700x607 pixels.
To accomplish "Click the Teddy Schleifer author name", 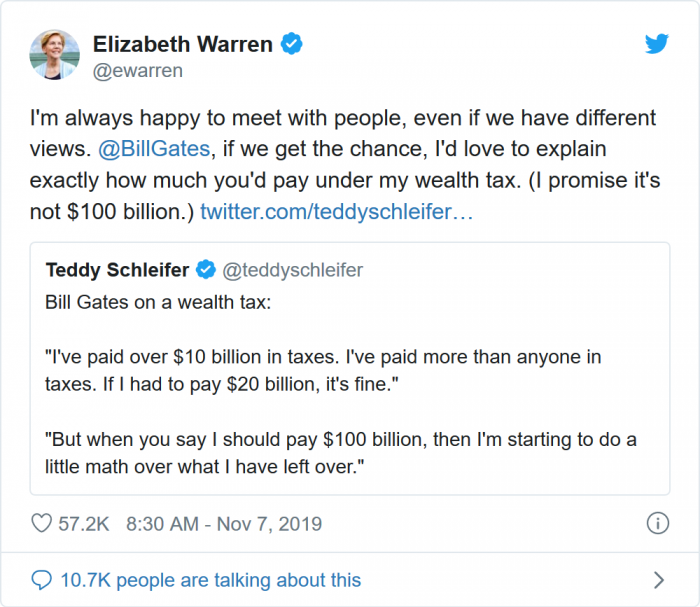I will 117,270.
